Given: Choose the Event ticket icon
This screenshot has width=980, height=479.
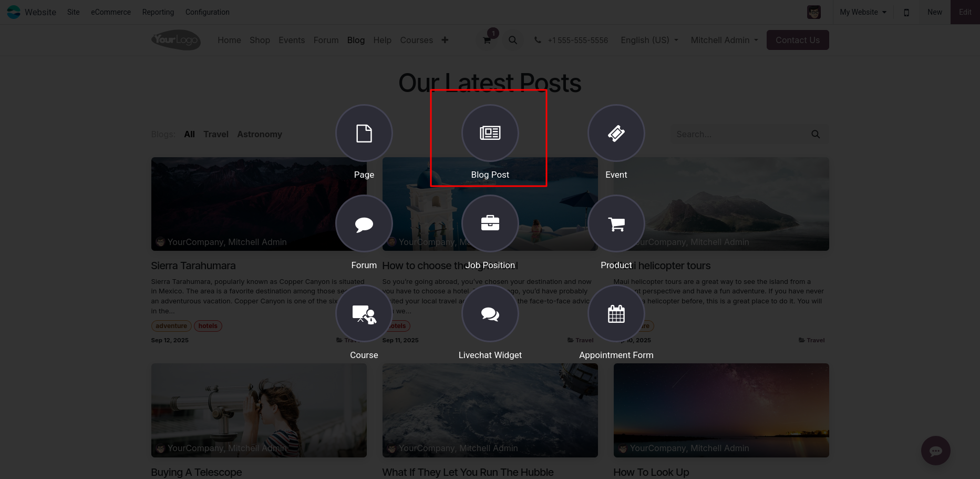Looking at the screenshot, I should 616,133.
